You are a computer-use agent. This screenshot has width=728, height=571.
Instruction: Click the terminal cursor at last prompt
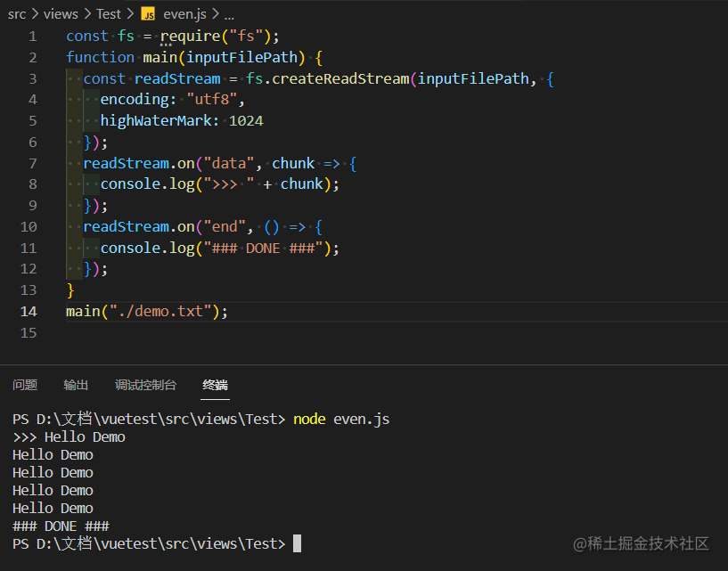[x=297, y=543]
